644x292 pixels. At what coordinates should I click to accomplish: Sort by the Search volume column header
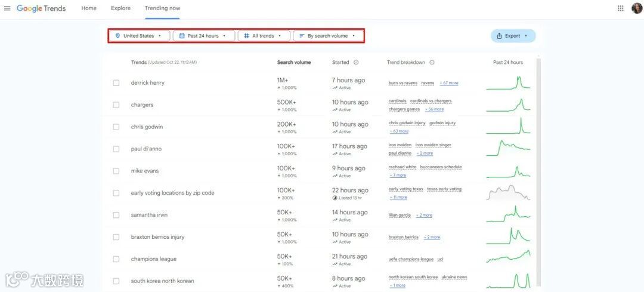pos(294,63)
